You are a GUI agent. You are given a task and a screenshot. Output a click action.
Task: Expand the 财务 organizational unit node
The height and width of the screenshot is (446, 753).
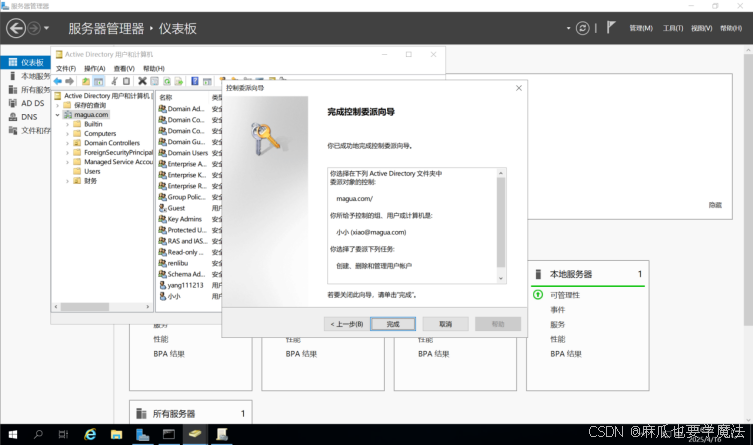click(68, 181)
